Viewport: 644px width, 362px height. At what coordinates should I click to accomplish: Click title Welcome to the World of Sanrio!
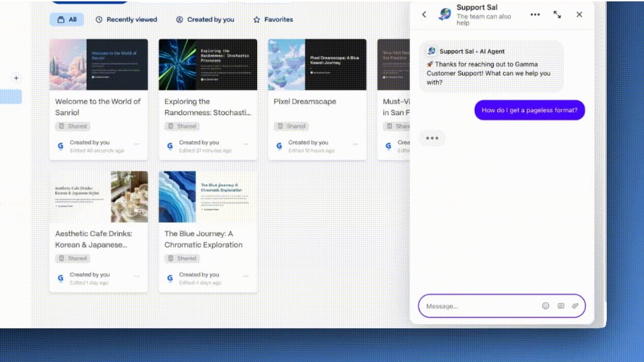tap(97, 107)
